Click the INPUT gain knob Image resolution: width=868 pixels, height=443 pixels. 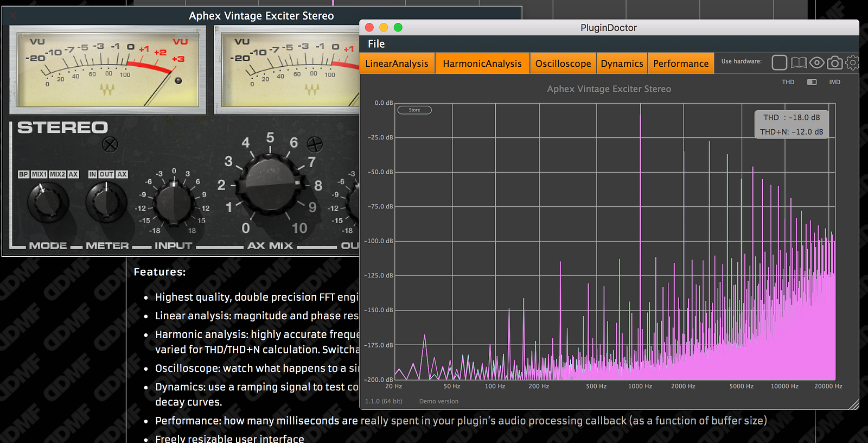(174, 204)
